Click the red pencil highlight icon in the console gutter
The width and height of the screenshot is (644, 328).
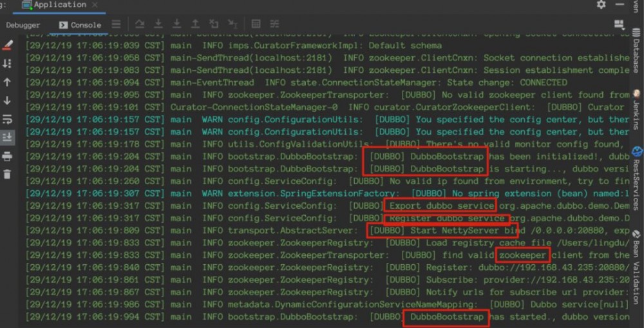[7, 45]
